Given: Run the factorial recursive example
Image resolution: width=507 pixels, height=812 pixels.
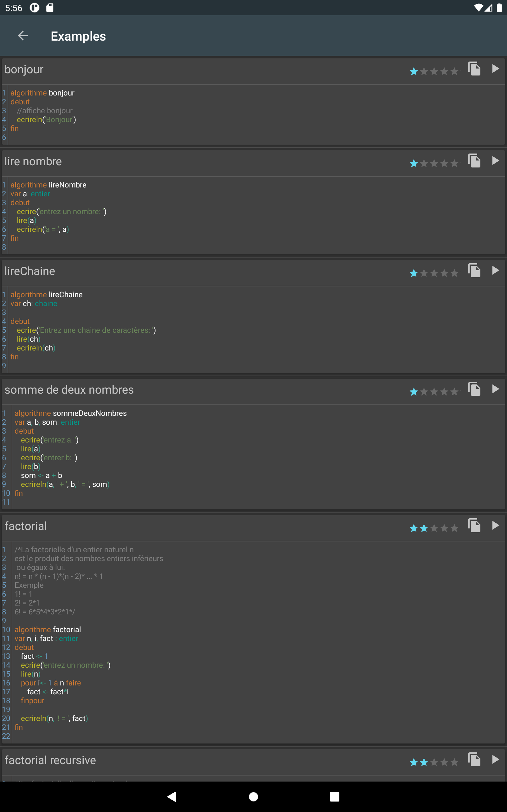Looking at the screenshot, I should (495, 760).
